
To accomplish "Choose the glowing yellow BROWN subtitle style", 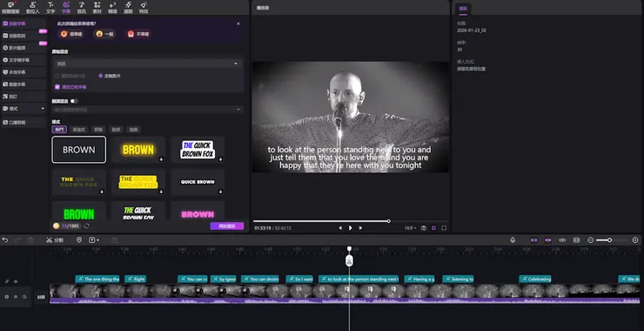I will [x=138, y=150].
